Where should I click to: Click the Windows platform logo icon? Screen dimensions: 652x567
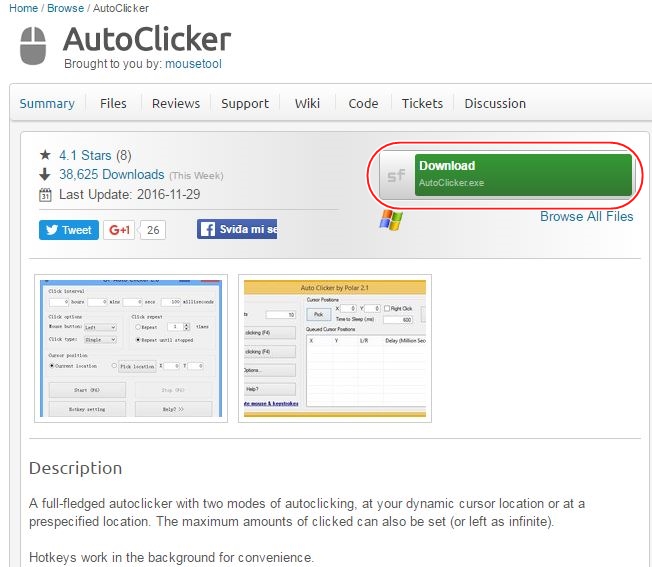(x=391, y=220)
